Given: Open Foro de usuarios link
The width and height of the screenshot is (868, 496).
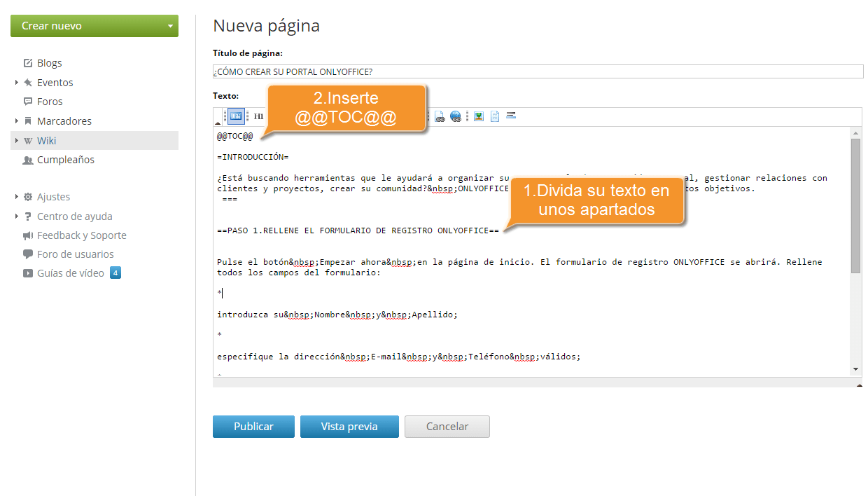Looking at the screenshot, I should 76,254.
